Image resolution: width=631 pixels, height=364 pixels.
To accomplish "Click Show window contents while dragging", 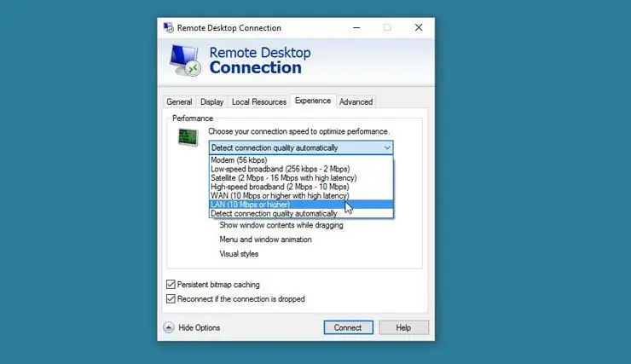I will [281, 225].
